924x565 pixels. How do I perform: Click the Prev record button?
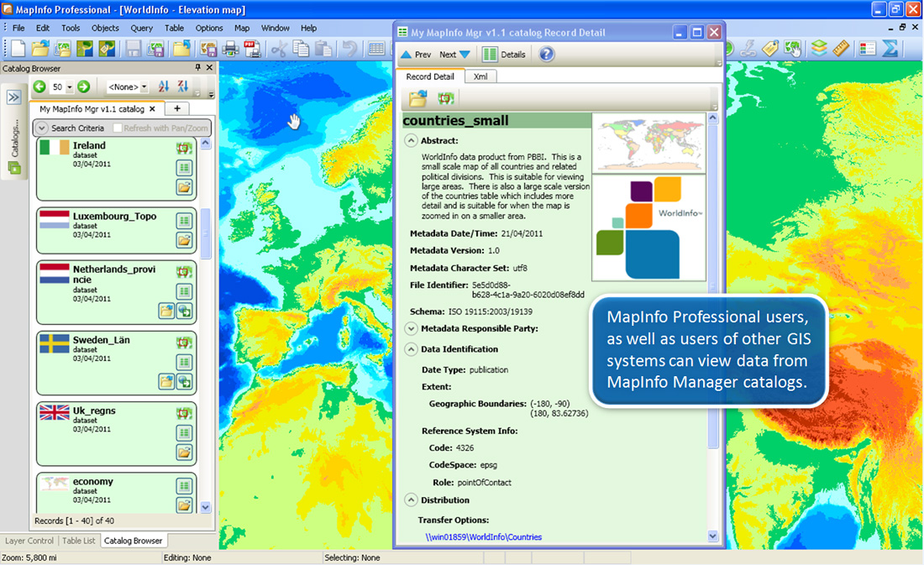click(x=416, y=55)
